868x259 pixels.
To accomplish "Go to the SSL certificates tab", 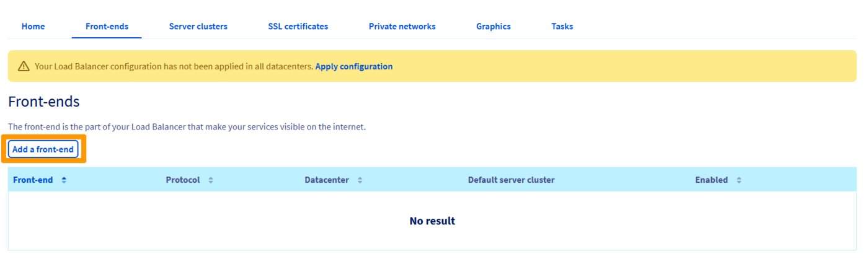I will (298, 27).
